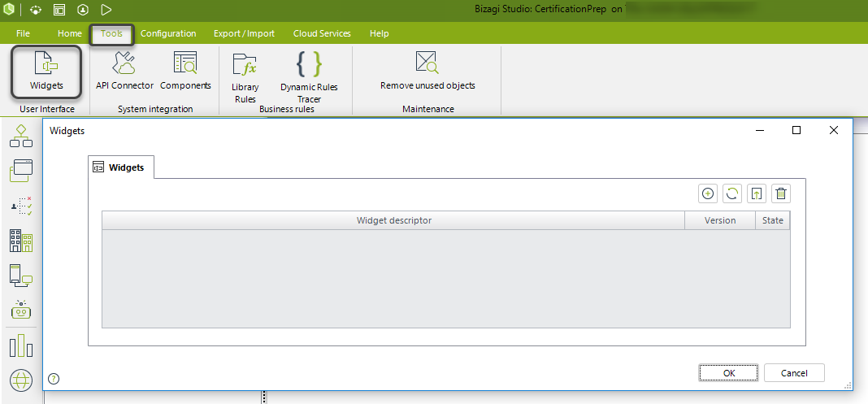Viewport: 868px width, 404px height.
Task: Click the Run play icon in title bar
Action: [106, 10]
